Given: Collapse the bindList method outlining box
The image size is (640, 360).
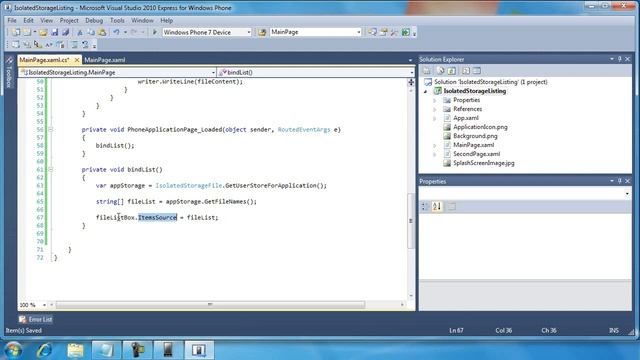Looking at the screenshot, I should [x=51, y=169].
